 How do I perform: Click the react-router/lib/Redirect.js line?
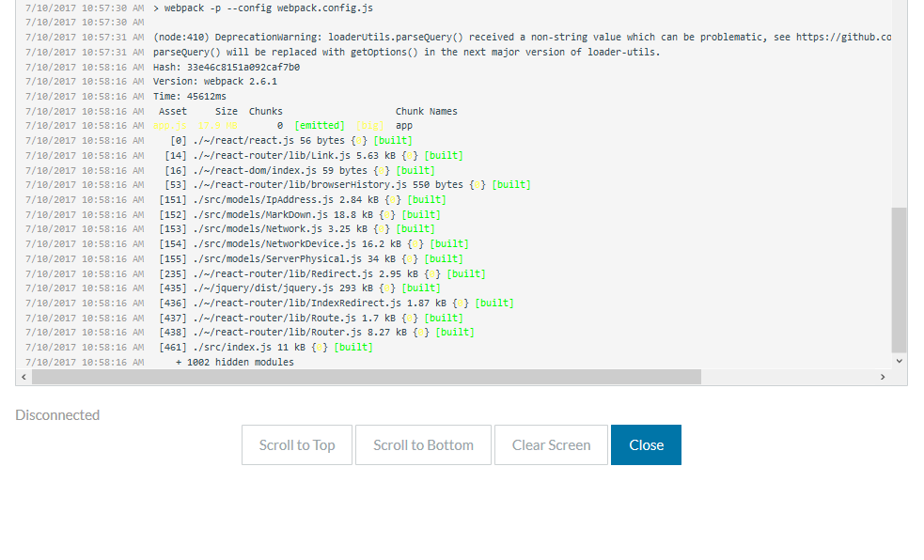click(x=322, y=273)
